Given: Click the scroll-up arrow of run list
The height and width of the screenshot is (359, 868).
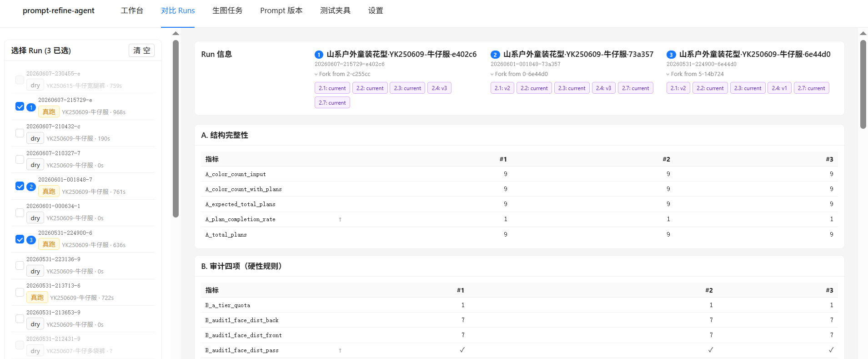Looking at the screenshot, I should 176,33.
